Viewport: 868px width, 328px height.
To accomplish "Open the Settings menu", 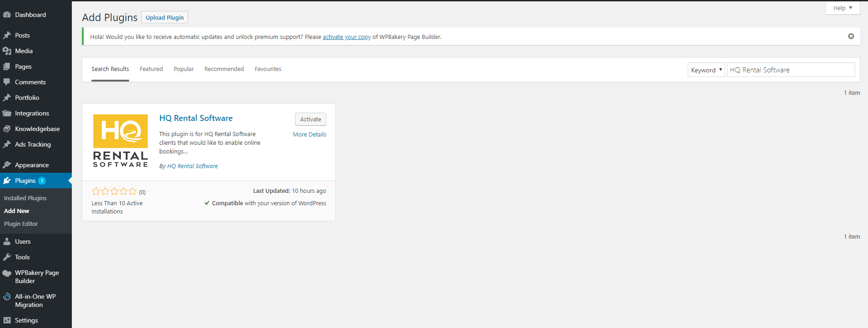I will coord(27,320).
